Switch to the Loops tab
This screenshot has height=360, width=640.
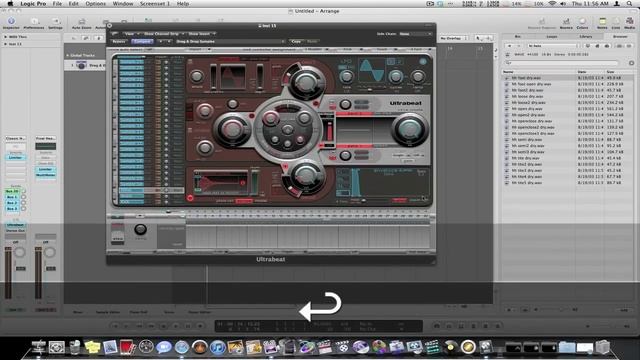552,37
